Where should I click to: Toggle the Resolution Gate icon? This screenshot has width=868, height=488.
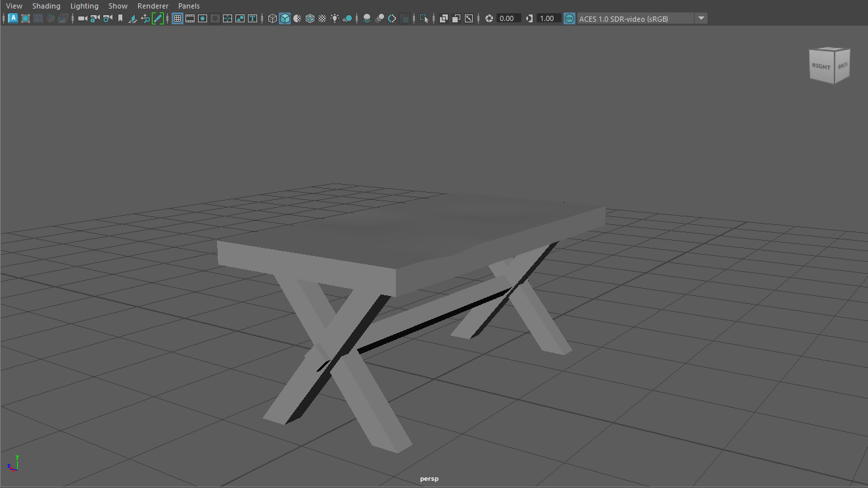click(x=203, y=18)
